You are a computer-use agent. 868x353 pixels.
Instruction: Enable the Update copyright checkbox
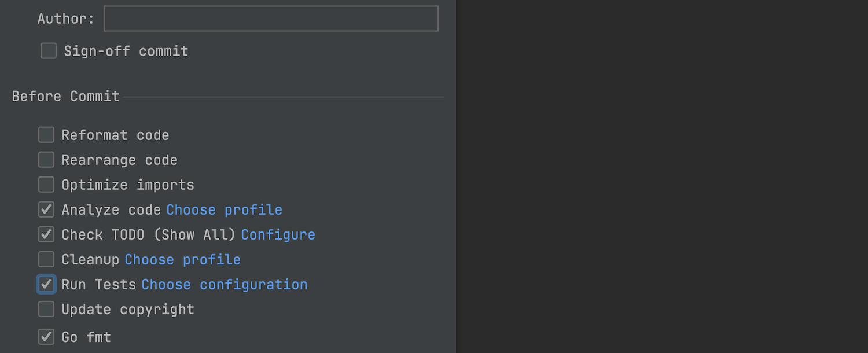click(x=46, y=309)
